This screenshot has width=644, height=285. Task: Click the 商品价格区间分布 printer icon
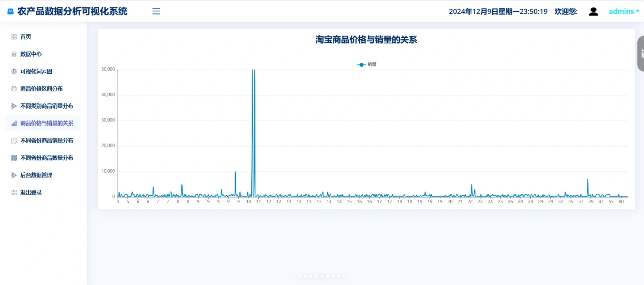(x=14, y=89)
